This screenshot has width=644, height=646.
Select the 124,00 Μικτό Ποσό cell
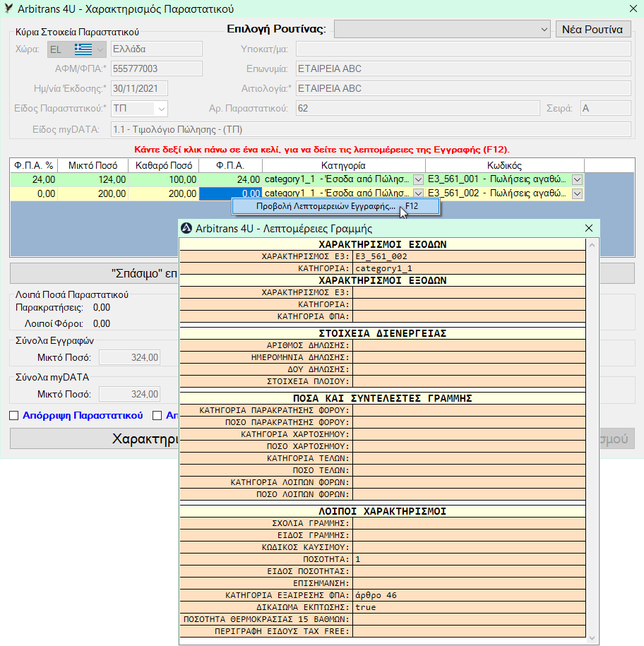click(93, 179)
